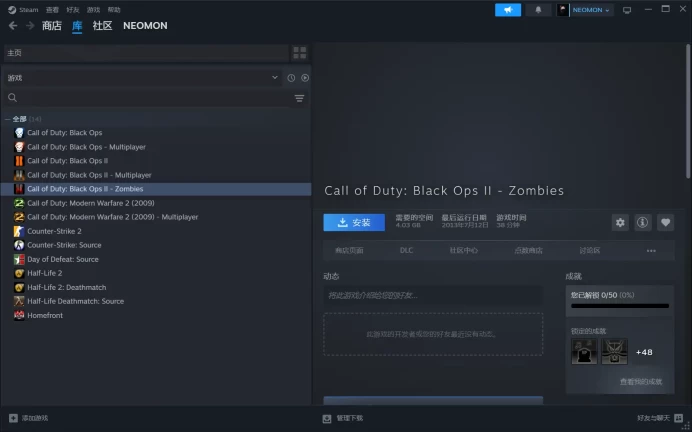The width and height of the screenshot is (692, 432).
Task: Open 查看我的成就 link
Action: coord(641,382)
